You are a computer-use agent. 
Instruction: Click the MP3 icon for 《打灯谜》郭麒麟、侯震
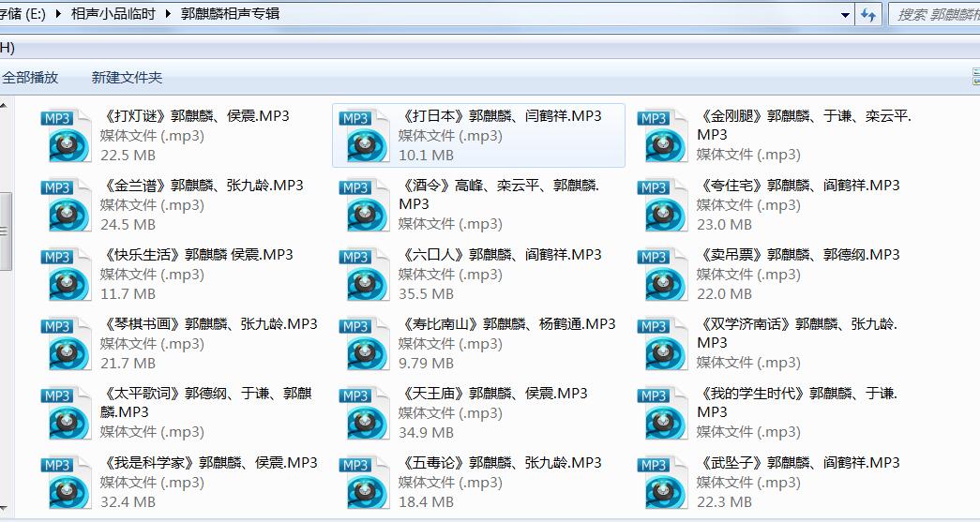point(67,136)
